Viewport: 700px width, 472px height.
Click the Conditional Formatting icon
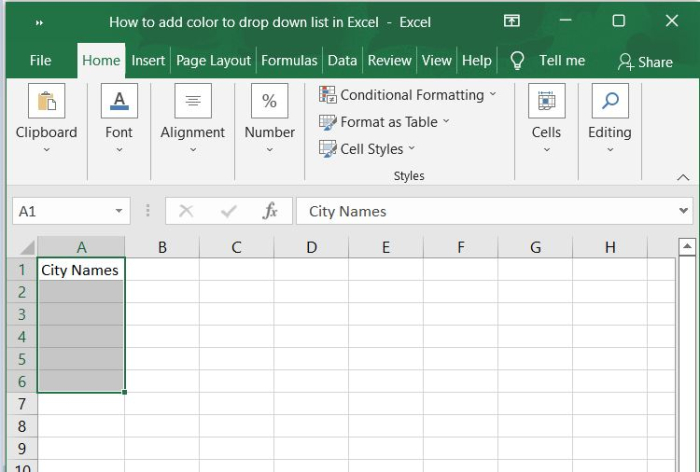328,95
